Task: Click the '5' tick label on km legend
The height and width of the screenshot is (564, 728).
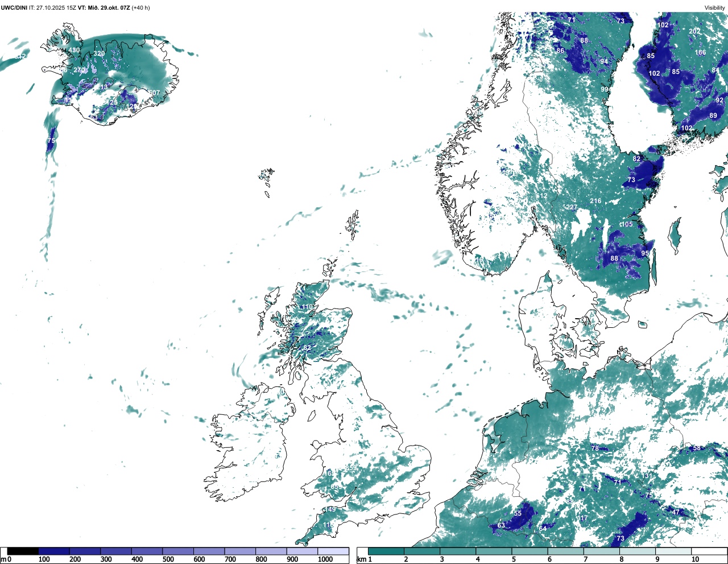Action: pyautogui.click(x=514, y=559)
